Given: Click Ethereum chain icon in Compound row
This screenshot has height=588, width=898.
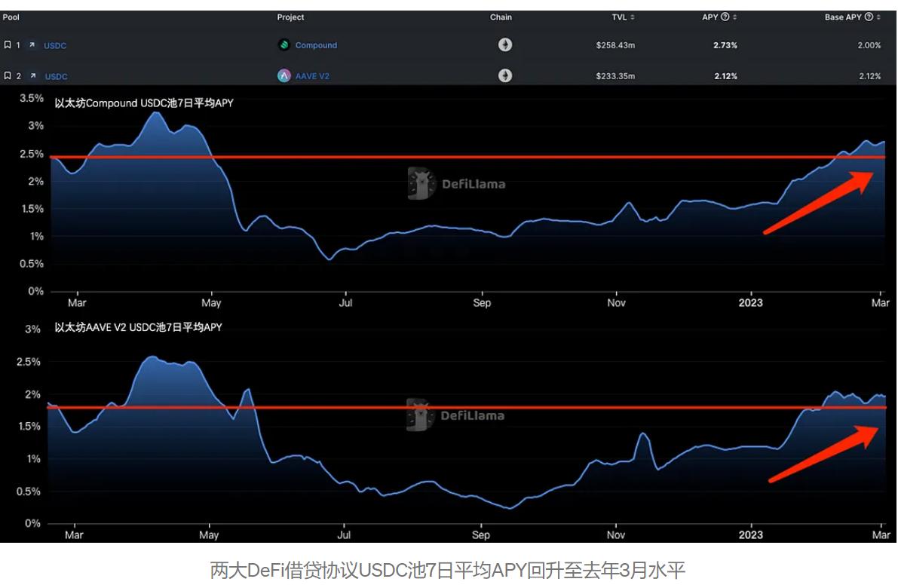Looking at the screenshot, I should pyautogui.click(x=505, y=45).
